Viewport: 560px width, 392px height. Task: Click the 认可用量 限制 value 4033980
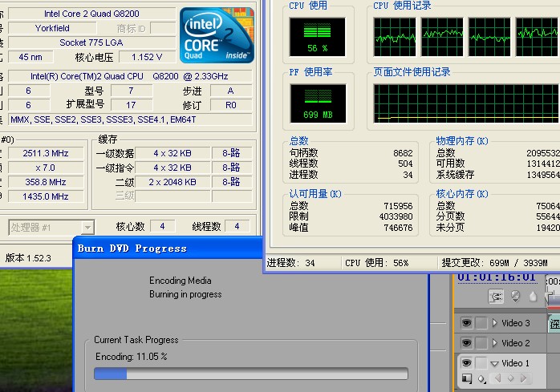396,216
